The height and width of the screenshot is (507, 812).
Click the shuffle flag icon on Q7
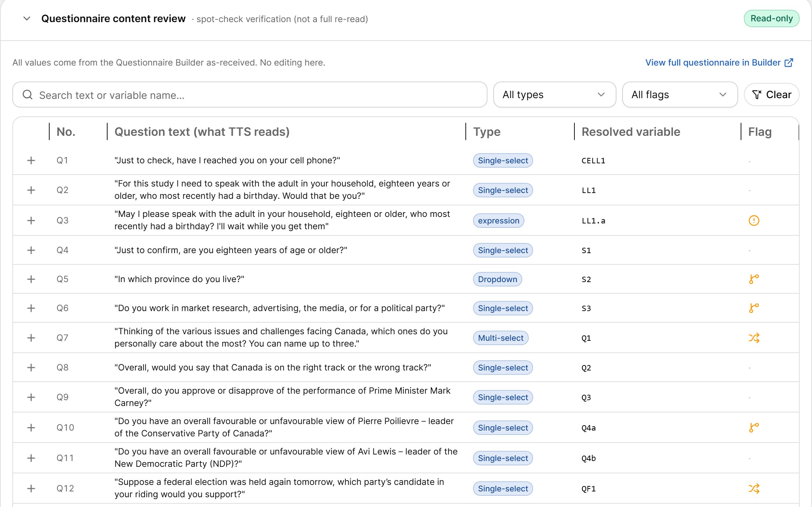754,338
